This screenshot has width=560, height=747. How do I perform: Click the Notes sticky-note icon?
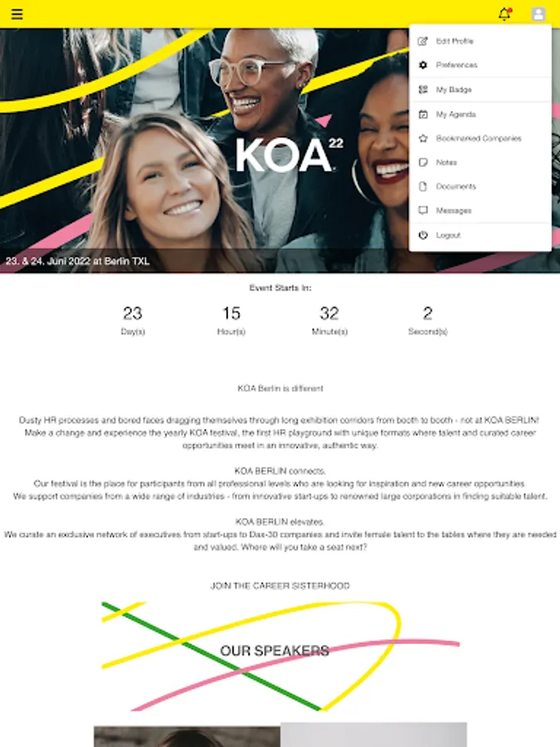[x=423, y=163]
